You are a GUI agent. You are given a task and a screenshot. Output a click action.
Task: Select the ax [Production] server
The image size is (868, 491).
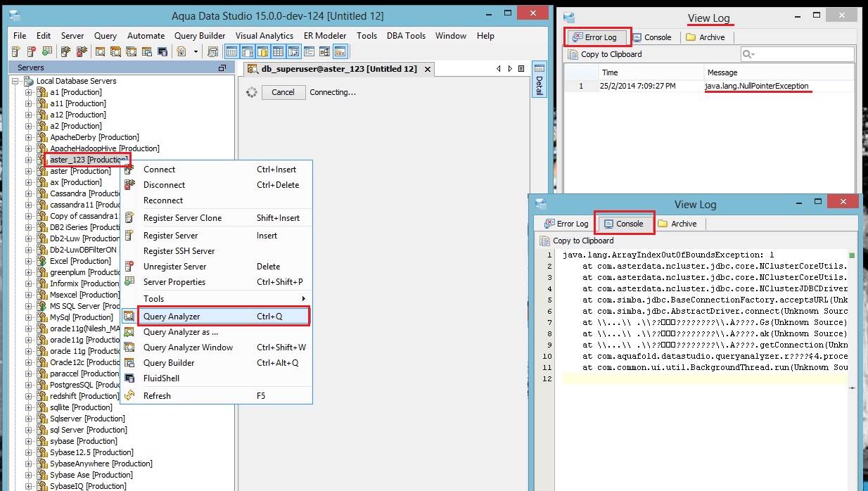click(x=75, y=182)
